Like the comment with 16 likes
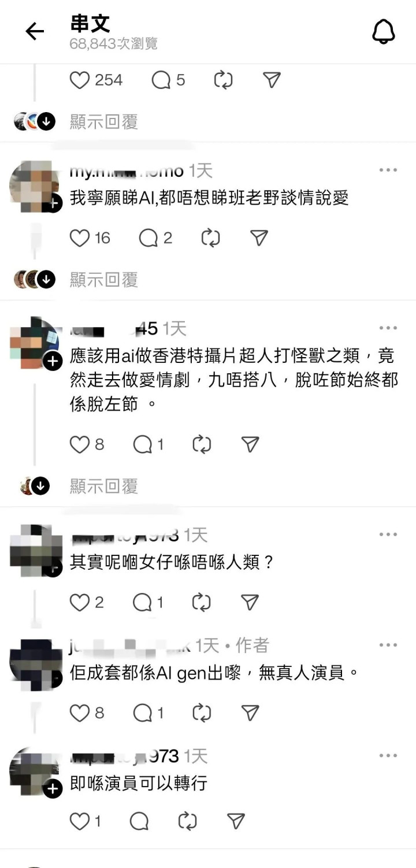 80,238
